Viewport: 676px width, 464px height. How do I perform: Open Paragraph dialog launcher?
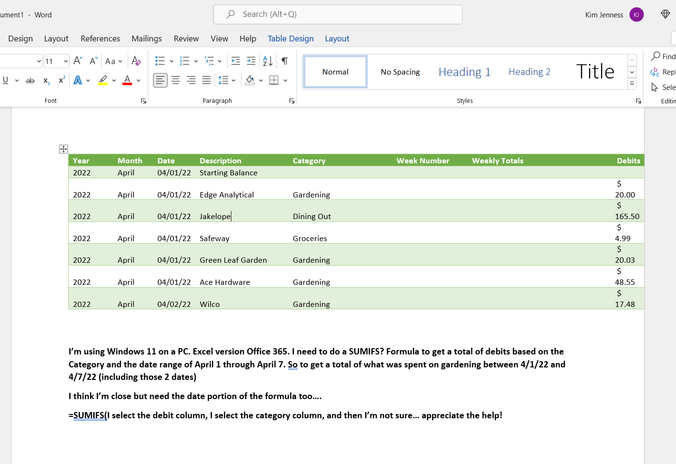[x=292, y=101]
